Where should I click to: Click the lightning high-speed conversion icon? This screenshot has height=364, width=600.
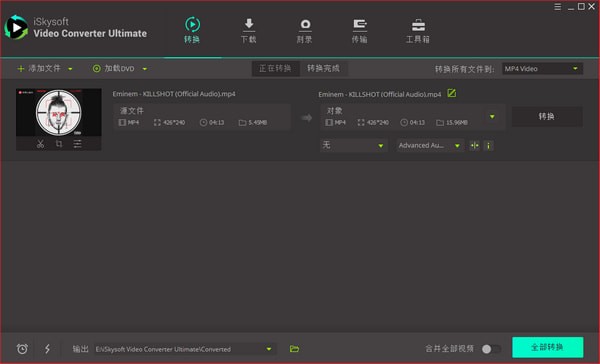pos(47,349)
